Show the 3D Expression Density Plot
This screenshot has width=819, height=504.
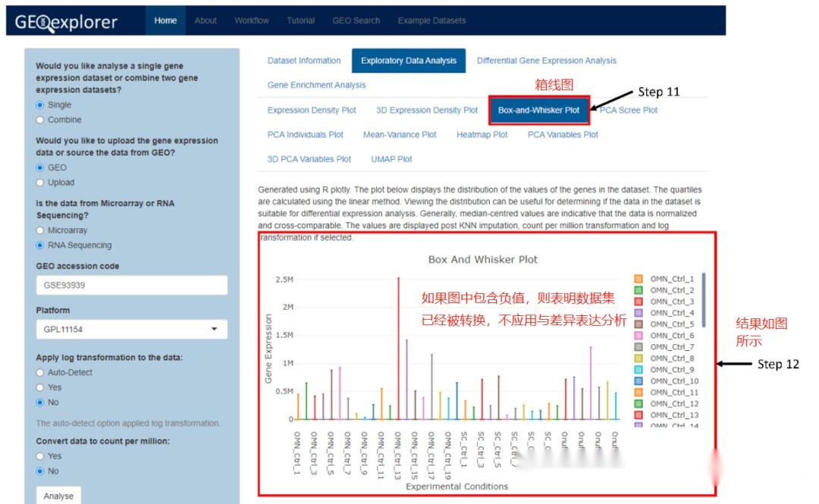[x=426, y=109]
